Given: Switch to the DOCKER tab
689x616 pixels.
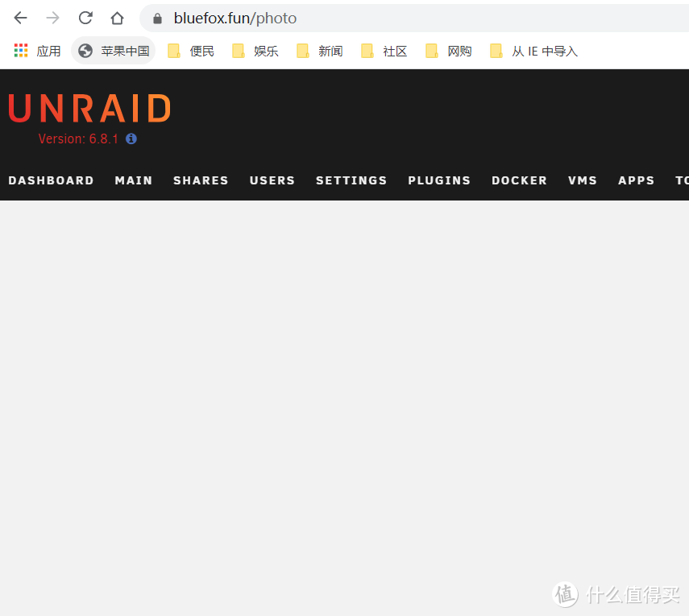Looking at the screenshot, I should tap(519, 180).
